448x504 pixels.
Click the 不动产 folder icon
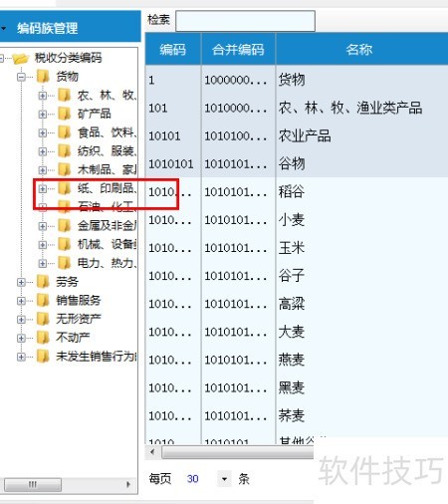click(43, 338)
